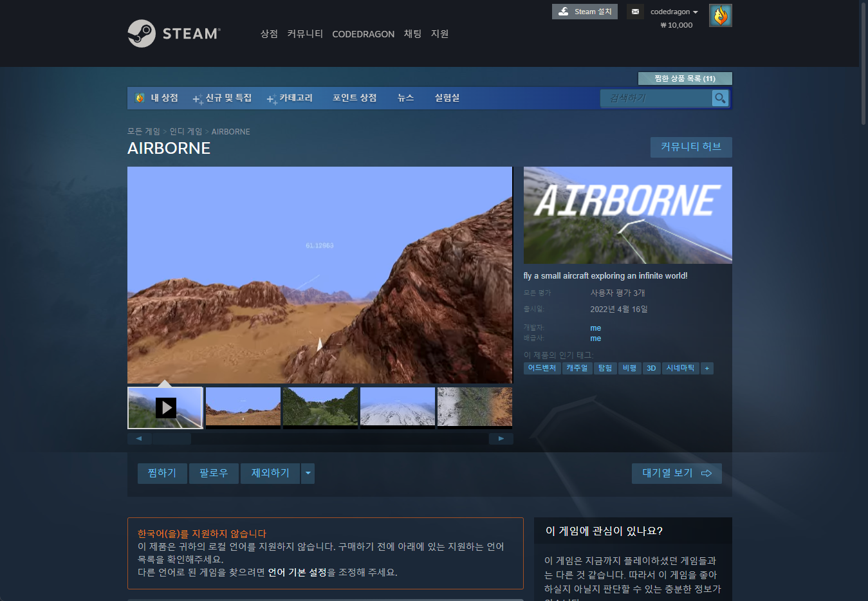This screenshot has width=868, height=601.
Task: Select the 탐험 tag
Action: 605,368
